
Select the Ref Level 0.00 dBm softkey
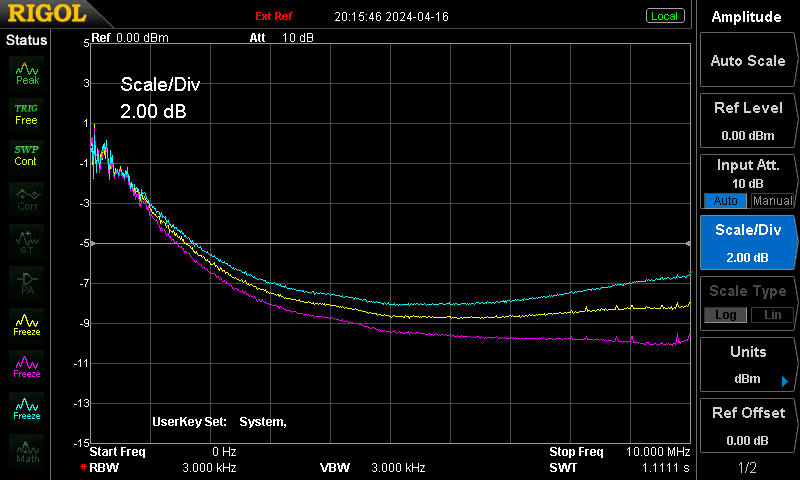click(747, 121)
